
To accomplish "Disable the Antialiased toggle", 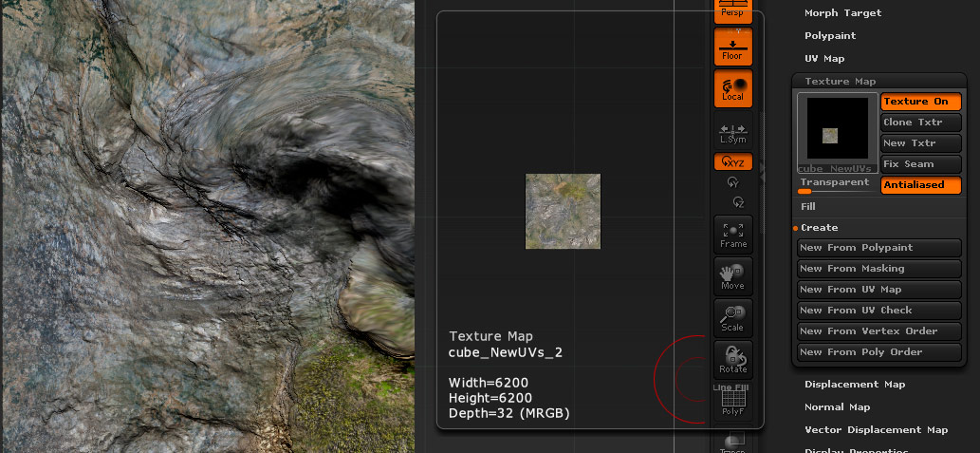I will 920,185.
